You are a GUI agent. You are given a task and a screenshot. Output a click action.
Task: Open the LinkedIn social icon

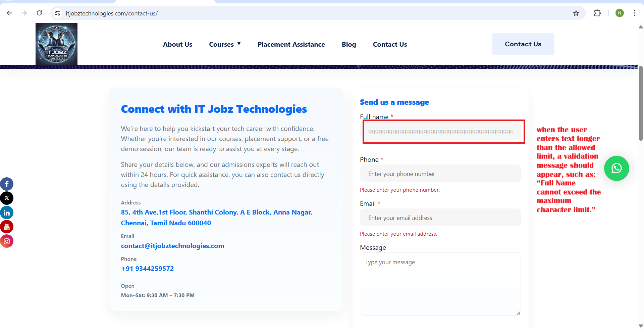coord(7,213)
